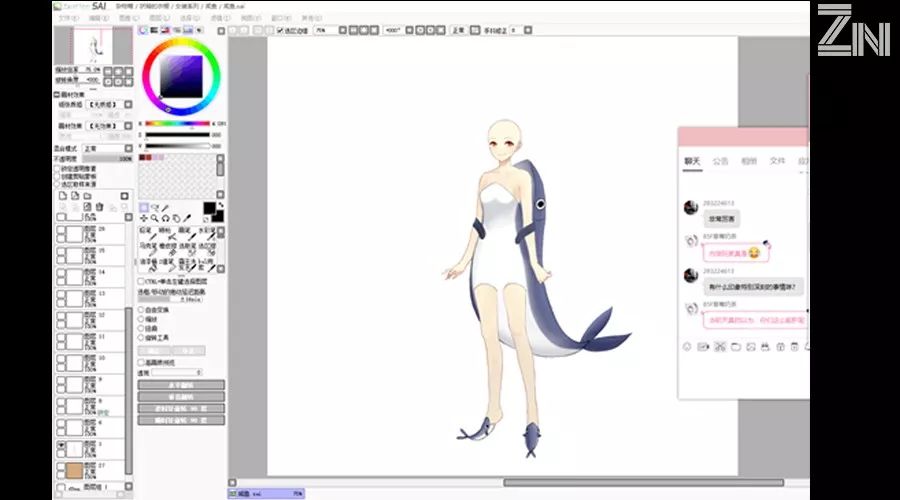Select the rectangular selection tool
Image resolution: width=900 pixels, height=500 pixels.
pos(143,208)
